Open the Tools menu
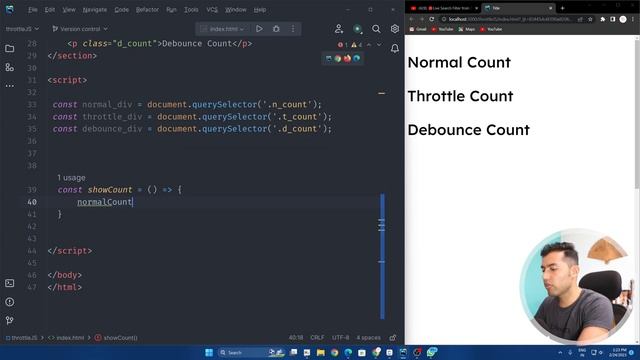Image resolution: width=640 pixels, height=360 pixels. 191,9
